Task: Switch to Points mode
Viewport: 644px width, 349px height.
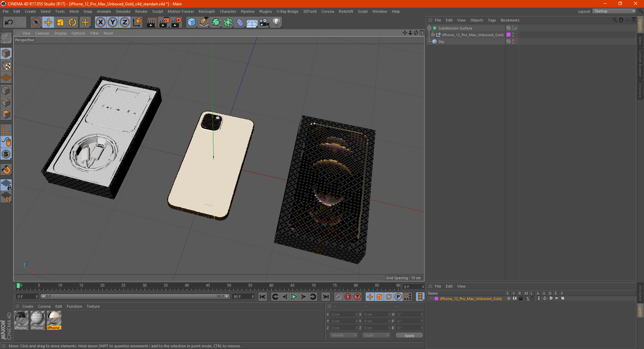Action: click(6, 90)
